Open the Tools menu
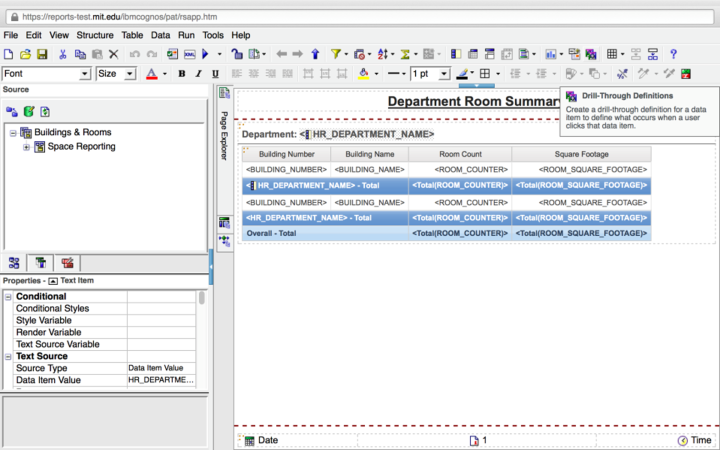720x450 pixels. pos(212,35)
